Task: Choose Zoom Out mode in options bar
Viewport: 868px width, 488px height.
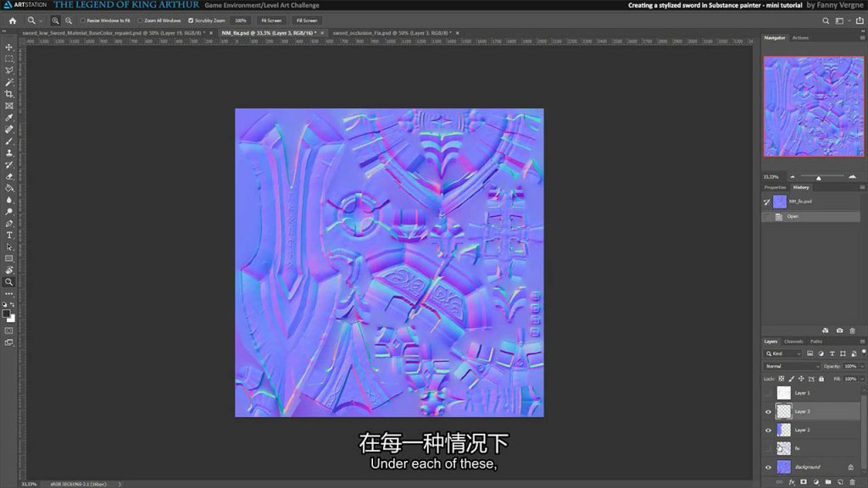Action: point(69,20)
